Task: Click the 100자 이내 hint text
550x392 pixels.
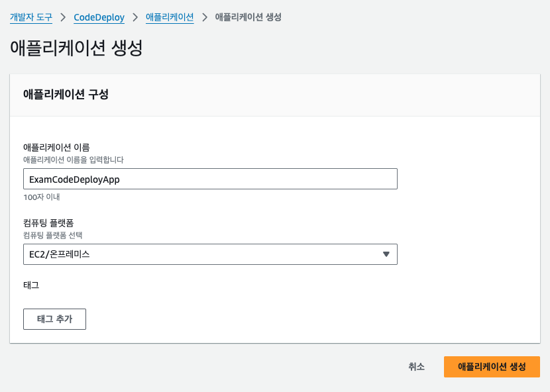Action: (x=42, y=197)
